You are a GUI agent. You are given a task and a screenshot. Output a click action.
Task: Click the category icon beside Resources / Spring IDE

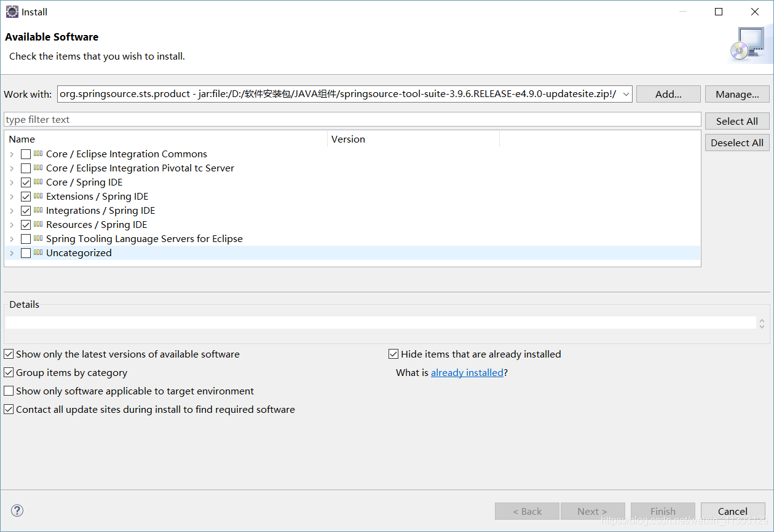pos(38,224)
